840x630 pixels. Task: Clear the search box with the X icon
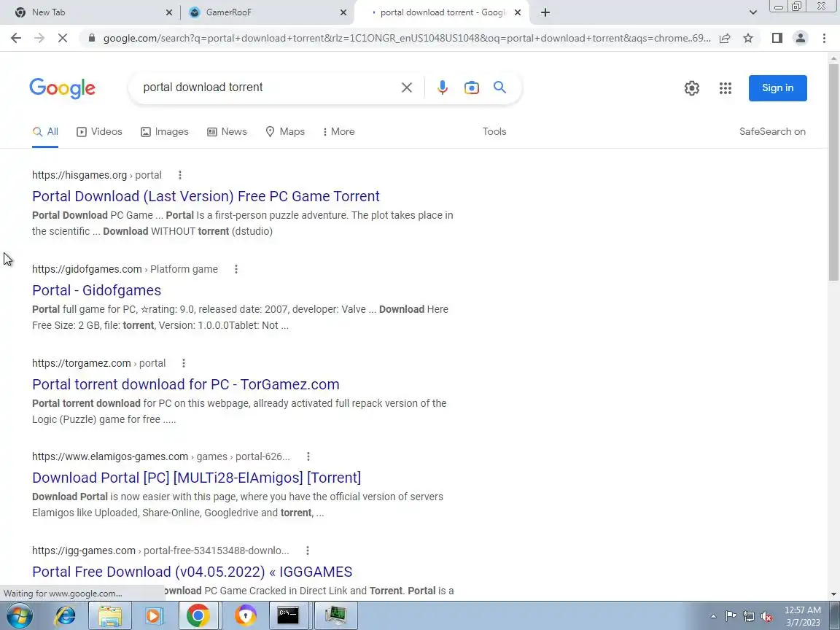coord(407,87)
